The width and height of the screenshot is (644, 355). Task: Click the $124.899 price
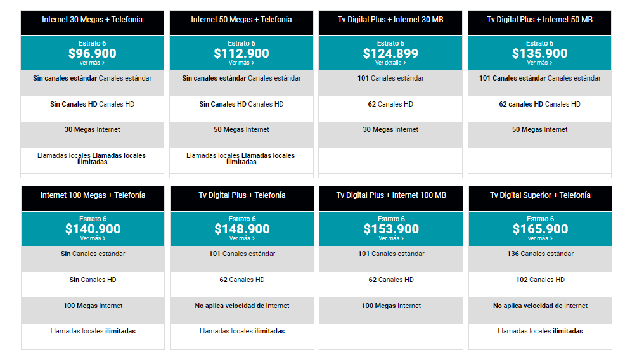click(x=390, y=53)
